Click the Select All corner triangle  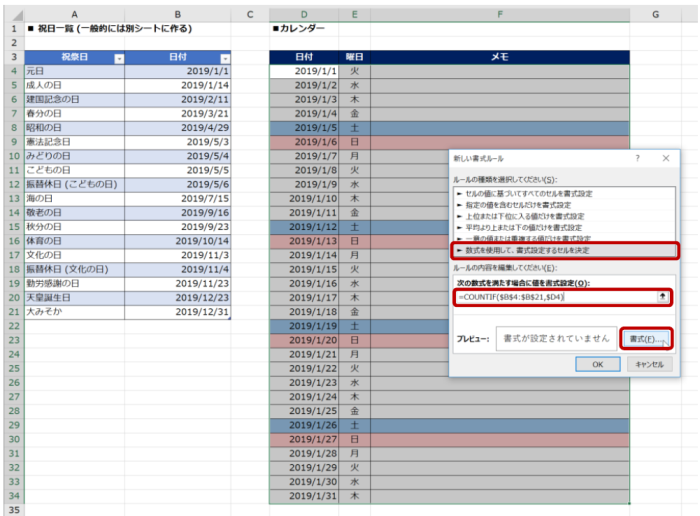(11, 15)
